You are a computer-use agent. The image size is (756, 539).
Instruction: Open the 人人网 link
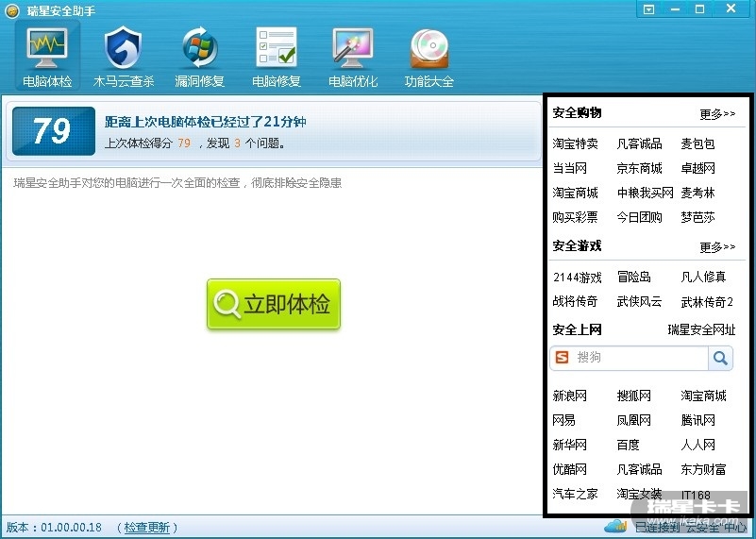point(697,445)
